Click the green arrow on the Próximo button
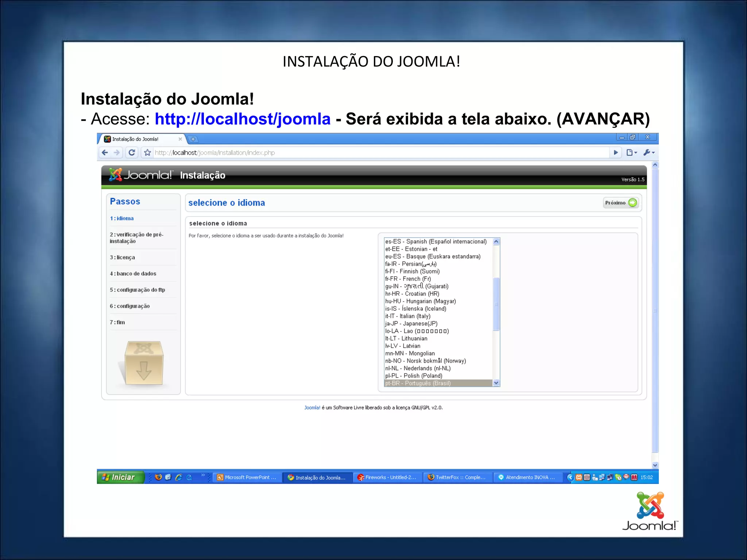The height and width of the screenshot is (560, 747). (x=633, y=203)
